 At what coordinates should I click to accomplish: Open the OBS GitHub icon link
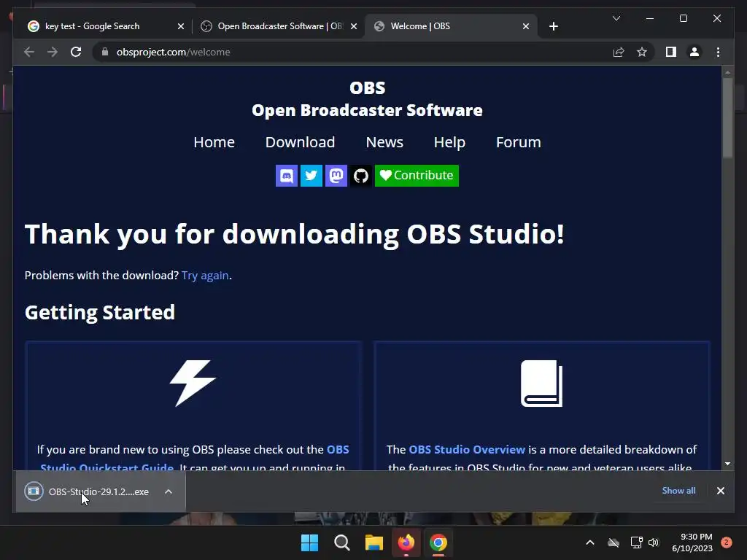click(x=360, y=176)
